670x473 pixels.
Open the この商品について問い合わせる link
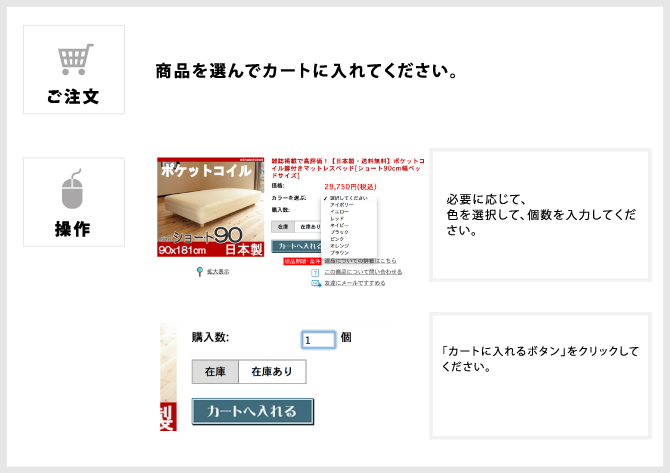coord(363,272)
